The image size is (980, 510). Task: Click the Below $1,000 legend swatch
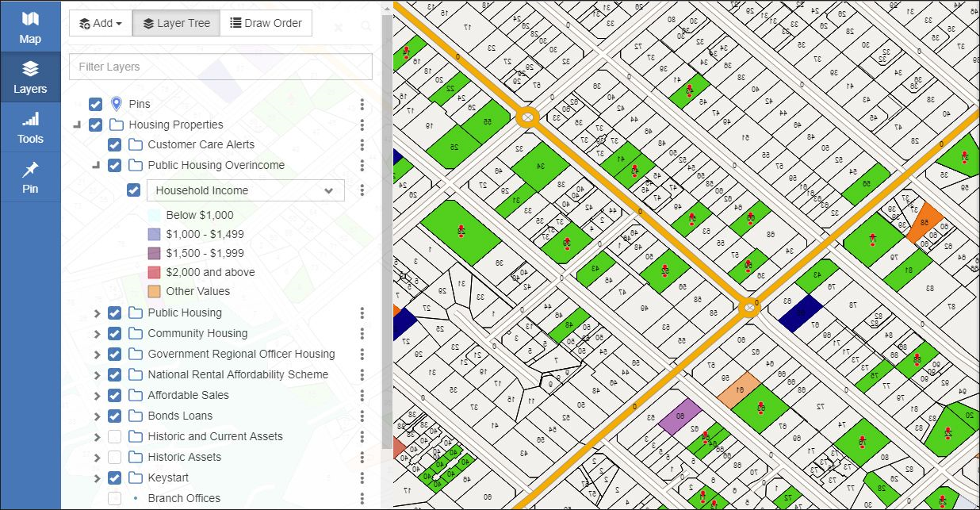click(x=155, y=215)
